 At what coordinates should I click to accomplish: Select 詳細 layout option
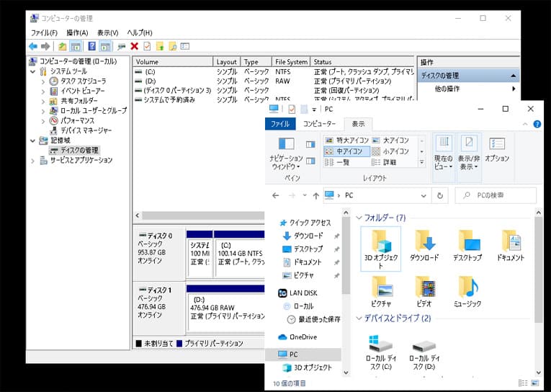point(385,162)
